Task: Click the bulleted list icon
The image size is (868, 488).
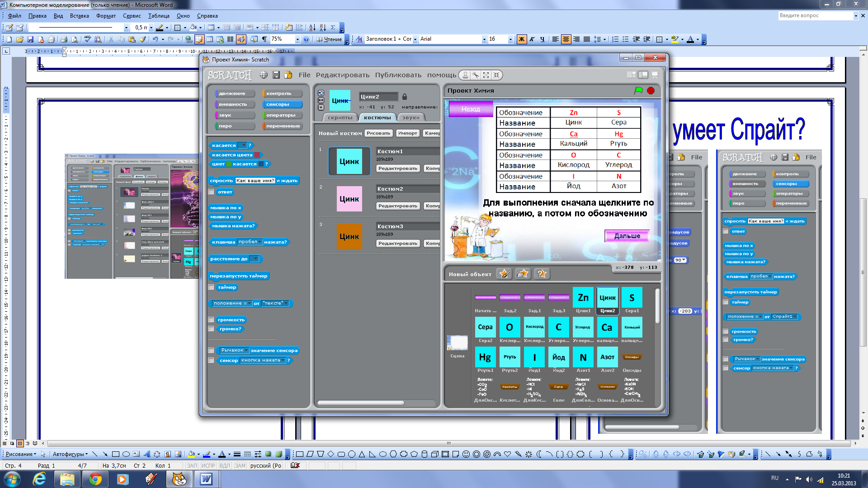Action: (626, 39)
